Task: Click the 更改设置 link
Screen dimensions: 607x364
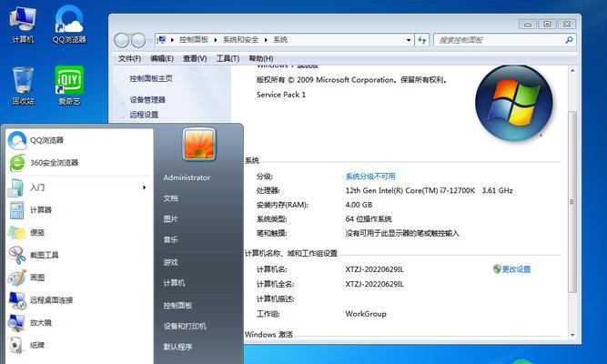Action: click(x=516, y=269)
